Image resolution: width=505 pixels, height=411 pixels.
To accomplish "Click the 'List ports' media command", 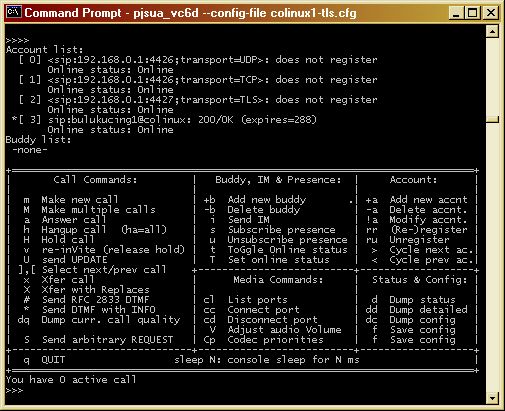I will pyautogui.click(x=257, y=300).
